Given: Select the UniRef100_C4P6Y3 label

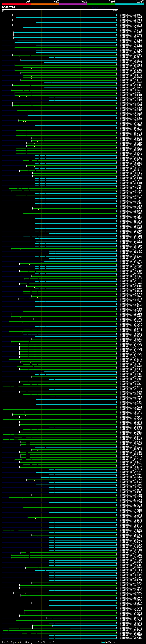Looking at the screenshot, I should click(131, 27).
